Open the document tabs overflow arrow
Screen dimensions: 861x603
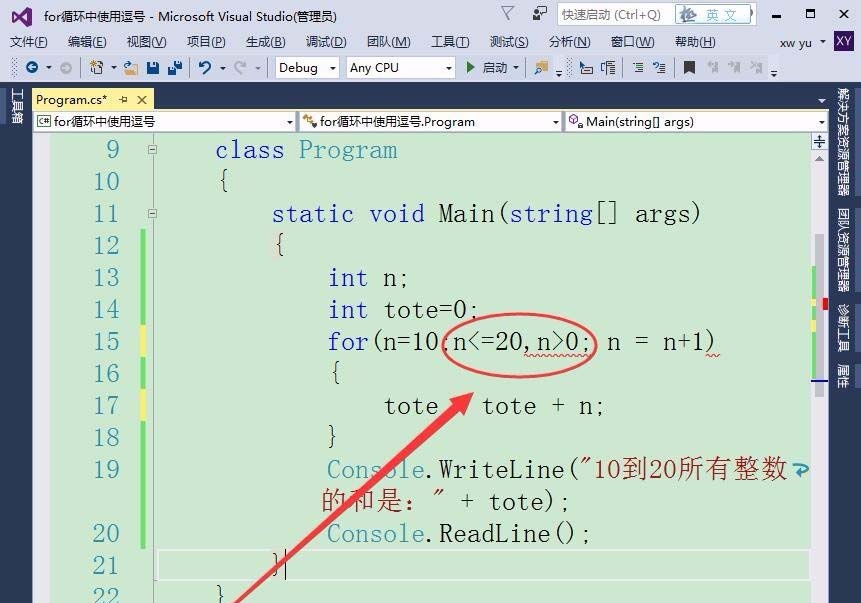pos(821,100)
